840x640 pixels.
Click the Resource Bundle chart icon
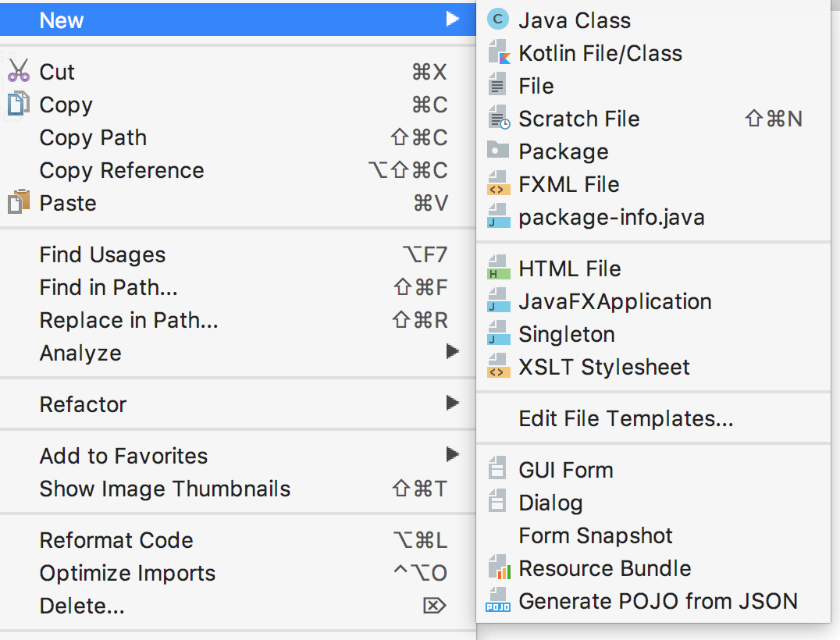pos(498,567)
